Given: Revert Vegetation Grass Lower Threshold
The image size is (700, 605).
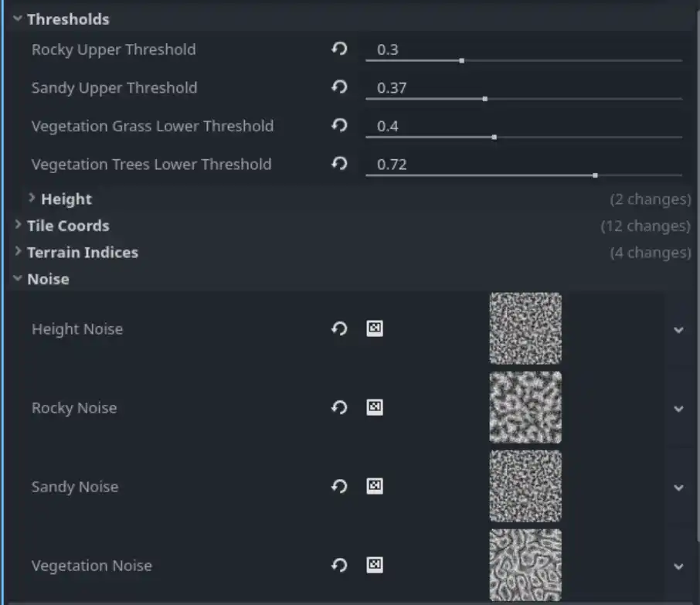Looking at the screenshot, I should click(338, 125).
